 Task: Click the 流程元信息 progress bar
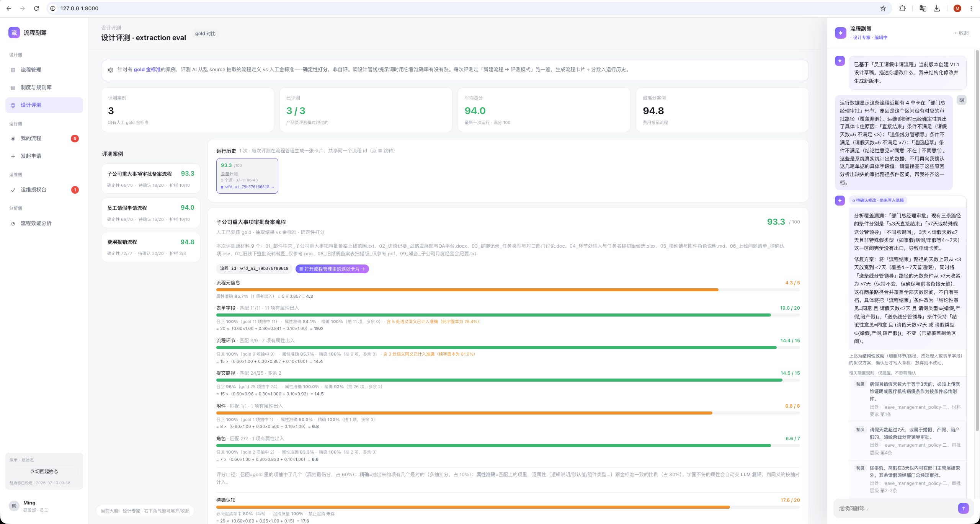pos(508,290)
